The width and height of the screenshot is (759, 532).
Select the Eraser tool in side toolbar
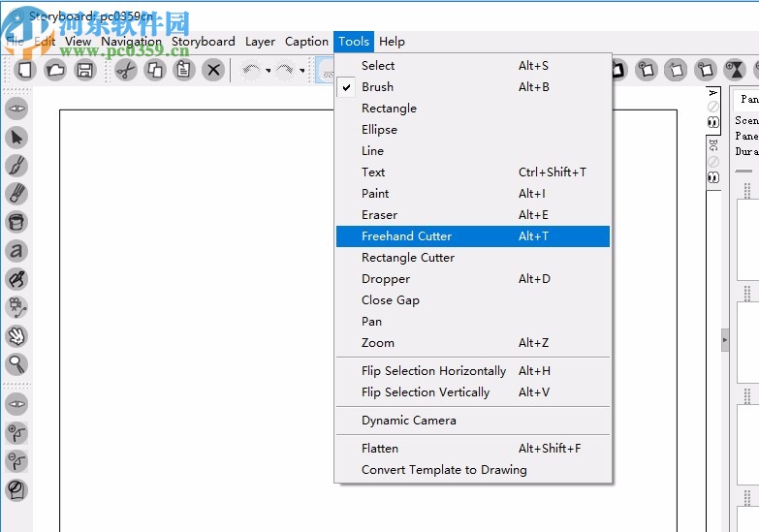point(16,279)
